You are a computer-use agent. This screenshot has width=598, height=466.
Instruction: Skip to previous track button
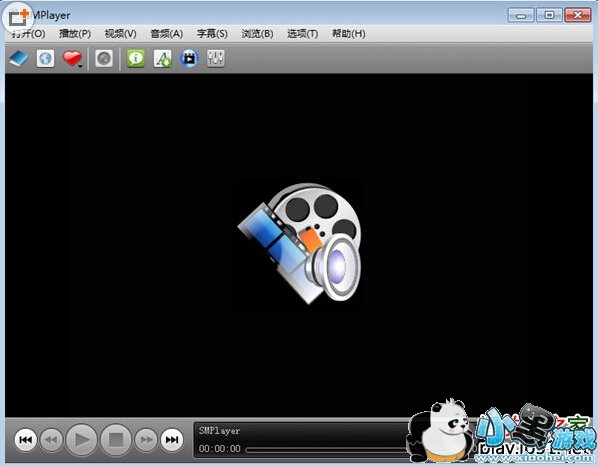[x=26, y=440]
